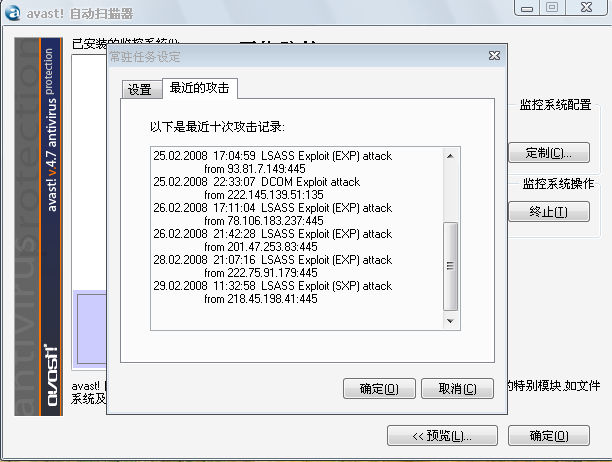Open 定制(C)... in main window
This screenshot has width=612, height=462.
(x=549, y=153)
